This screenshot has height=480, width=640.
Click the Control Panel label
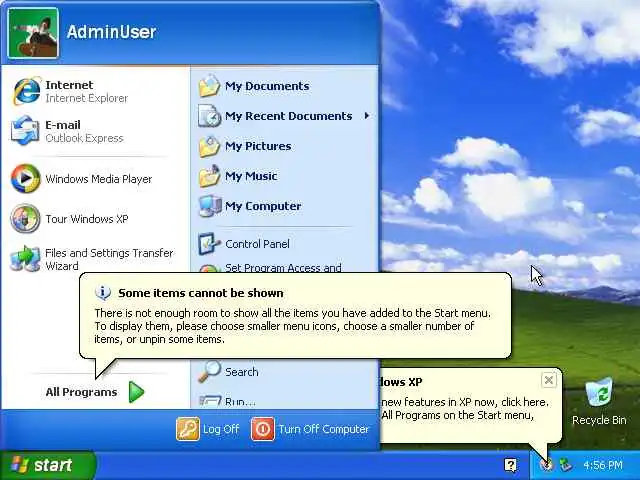[257, 244]
